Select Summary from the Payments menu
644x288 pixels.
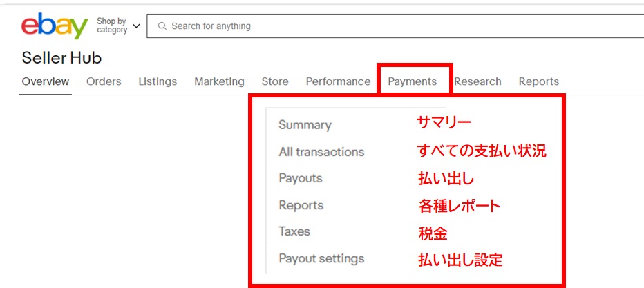click(x=305, y=125)
